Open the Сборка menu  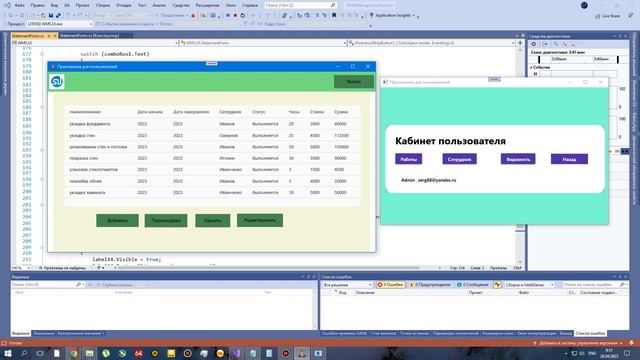coord(102,5)
